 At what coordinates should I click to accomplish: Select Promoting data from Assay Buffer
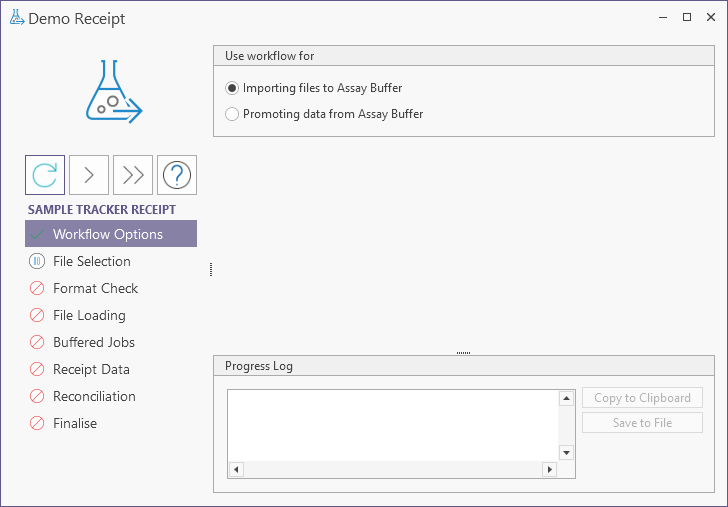pos(324,114)
